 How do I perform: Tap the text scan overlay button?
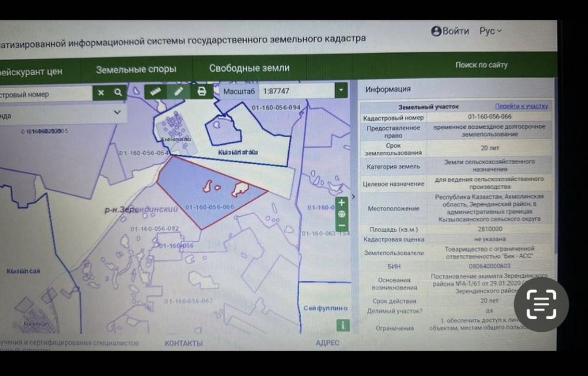[541, 304]
